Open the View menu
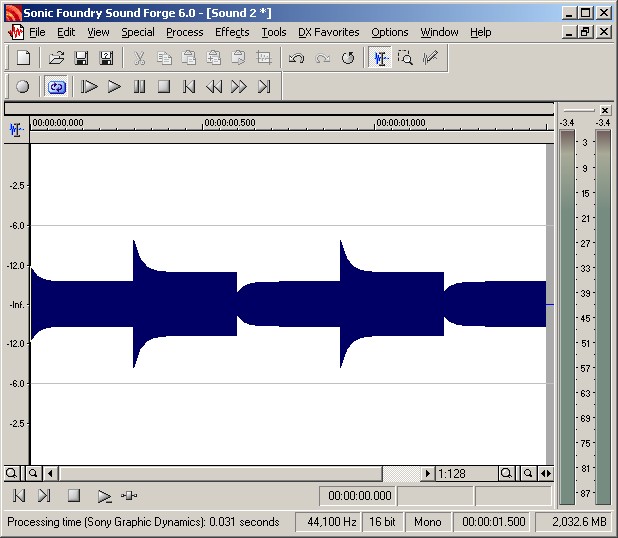This screenshot has height=538, width=618. [x=98, y=32]
